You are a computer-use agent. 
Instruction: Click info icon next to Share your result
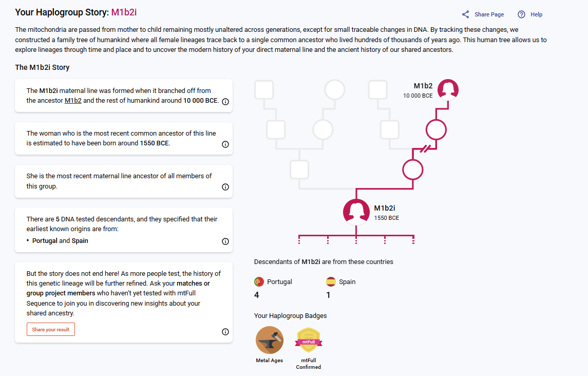click(x=225, y=332)
